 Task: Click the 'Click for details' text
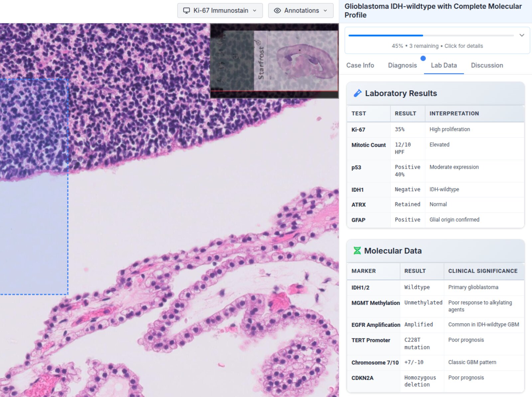[464, 46]
